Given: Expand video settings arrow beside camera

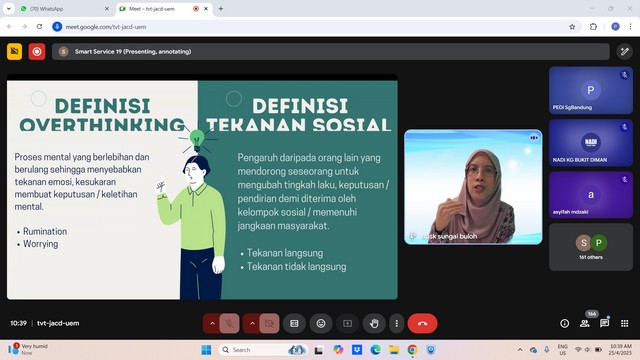Looking at the screenshot, I should click(x=252, y=323).
